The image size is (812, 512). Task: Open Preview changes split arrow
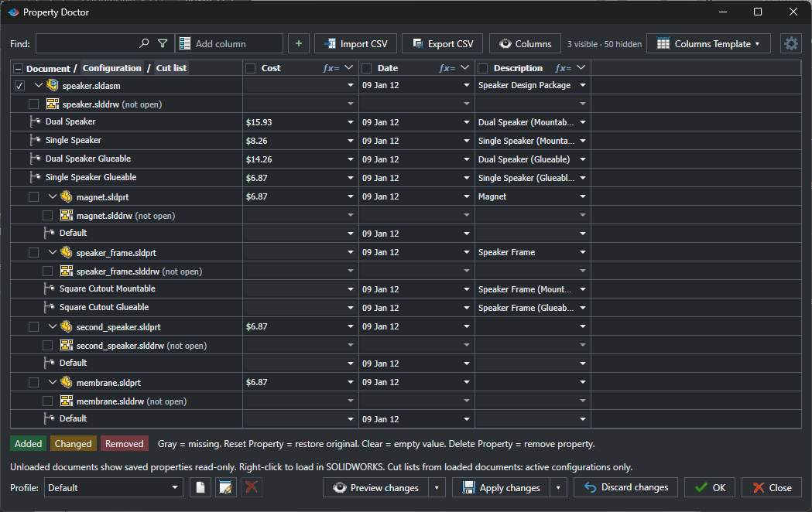[437, 487]
